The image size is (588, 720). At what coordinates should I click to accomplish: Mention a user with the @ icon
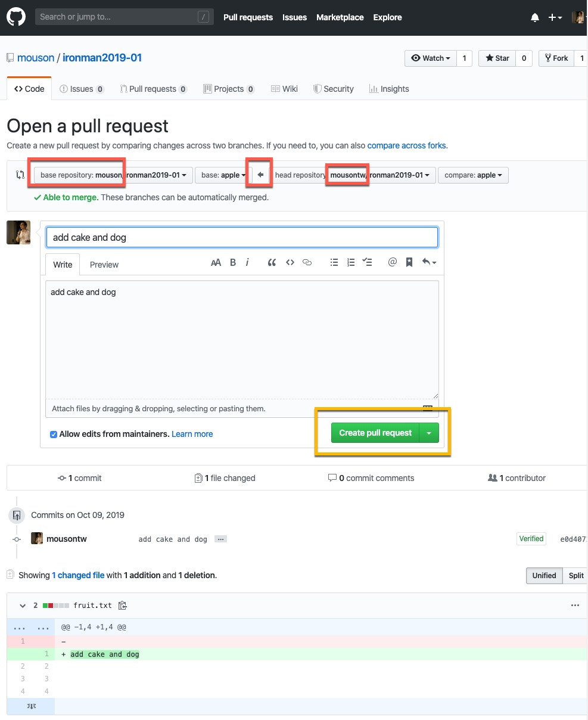point(392,262)
